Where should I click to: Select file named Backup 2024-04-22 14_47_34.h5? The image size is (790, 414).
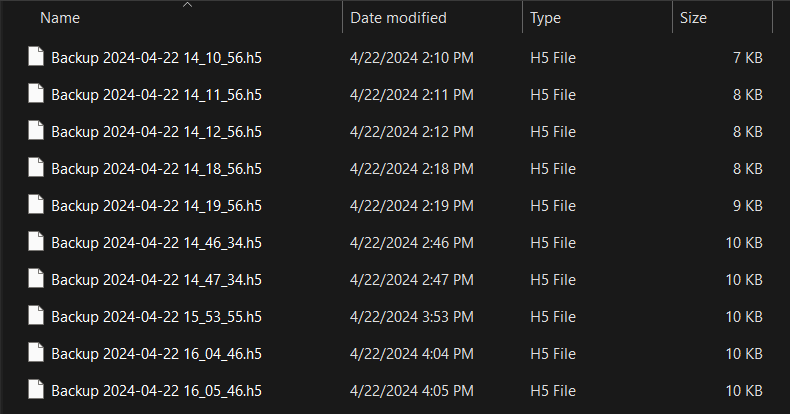156,279
